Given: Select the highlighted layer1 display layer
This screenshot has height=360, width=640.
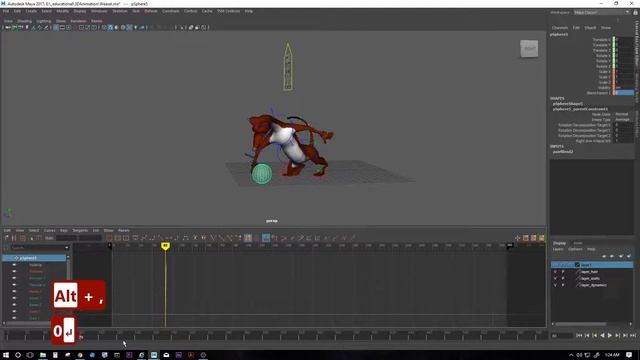Looking at the screenshot, I should (x=592, y=265).
